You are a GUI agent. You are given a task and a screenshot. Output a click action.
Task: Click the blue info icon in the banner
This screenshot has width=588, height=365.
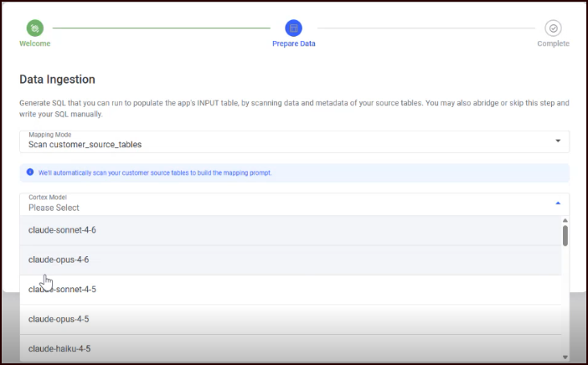(30, 172)
